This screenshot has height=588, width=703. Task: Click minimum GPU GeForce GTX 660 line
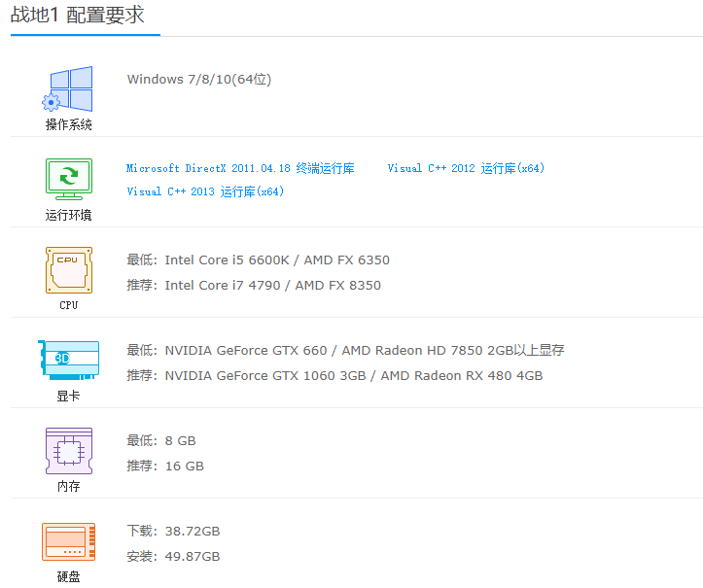pyautogui.click(x=345, y=350)
